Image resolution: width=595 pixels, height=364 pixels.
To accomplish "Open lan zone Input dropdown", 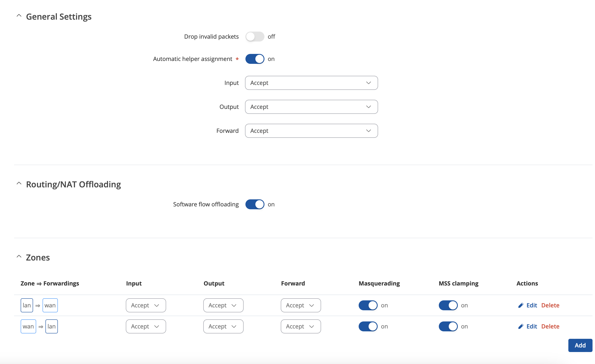I will (x=146, y=305).
